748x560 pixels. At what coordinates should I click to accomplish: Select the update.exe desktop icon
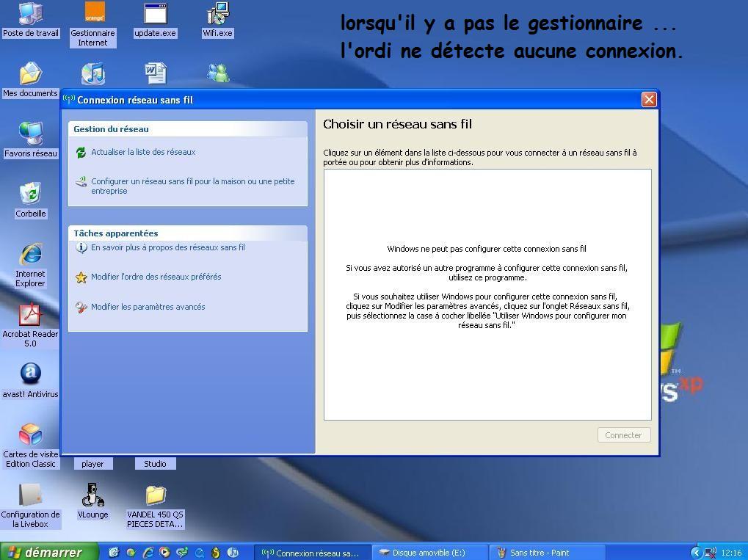(155, 14)
